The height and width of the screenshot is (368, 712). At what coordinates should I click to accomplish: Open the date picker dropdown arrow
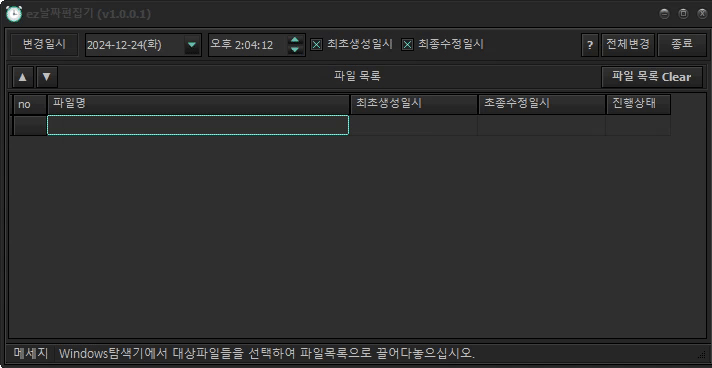pos(192,45)
